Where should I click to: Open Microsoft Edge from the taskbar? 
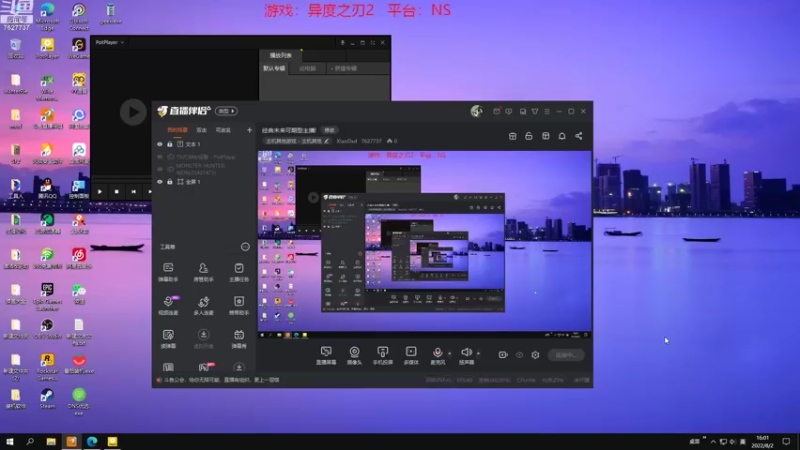(x=92, y=441)
